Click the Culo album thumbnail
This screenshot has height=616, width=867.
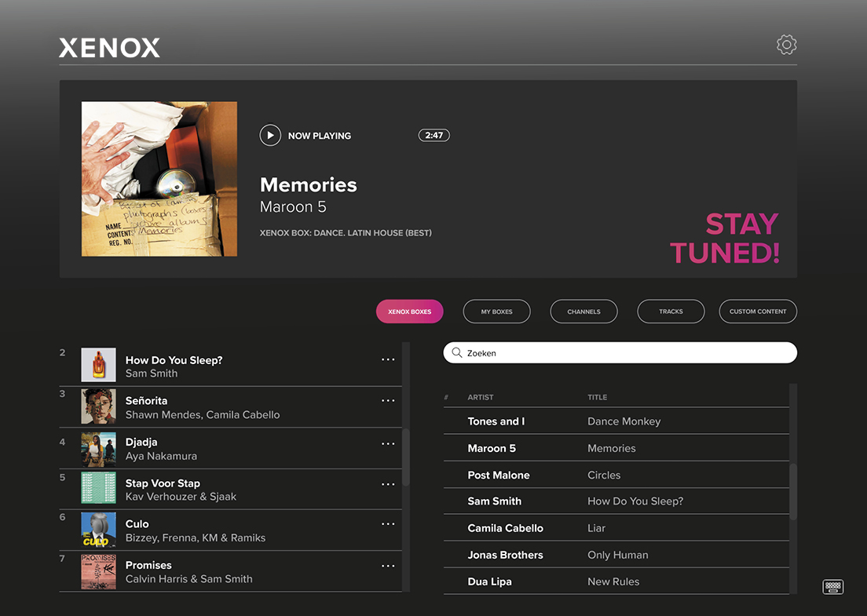click(x=98, y=529)
